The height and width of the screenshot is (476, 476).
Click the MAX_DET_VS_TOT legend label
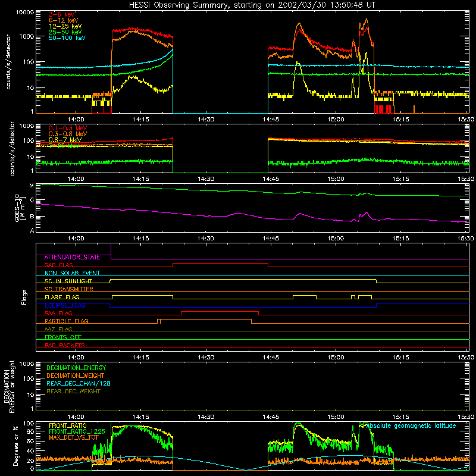(x=73, y=437)
